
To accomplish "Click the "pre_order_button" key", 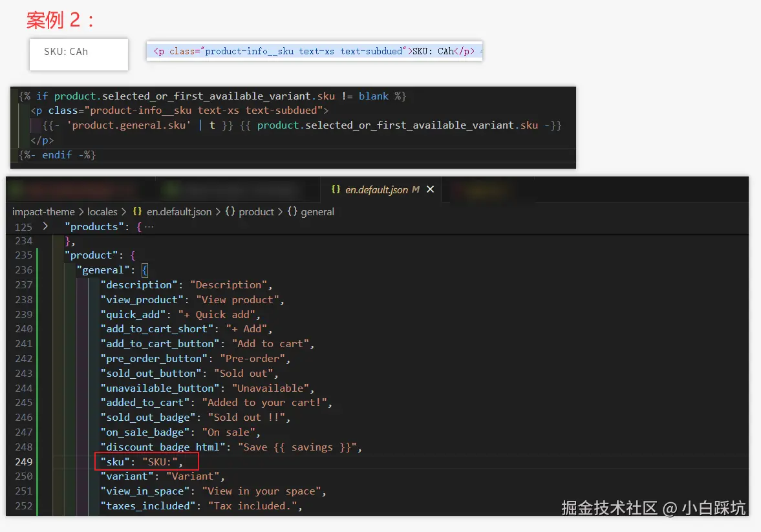I will point(153,359).
